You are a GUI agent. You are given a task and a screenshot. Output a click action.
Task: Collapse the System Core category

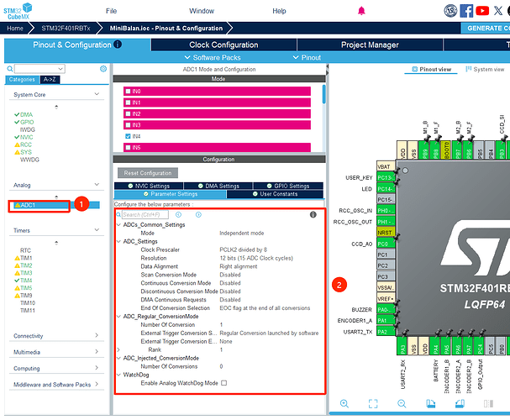click(97, 94)
